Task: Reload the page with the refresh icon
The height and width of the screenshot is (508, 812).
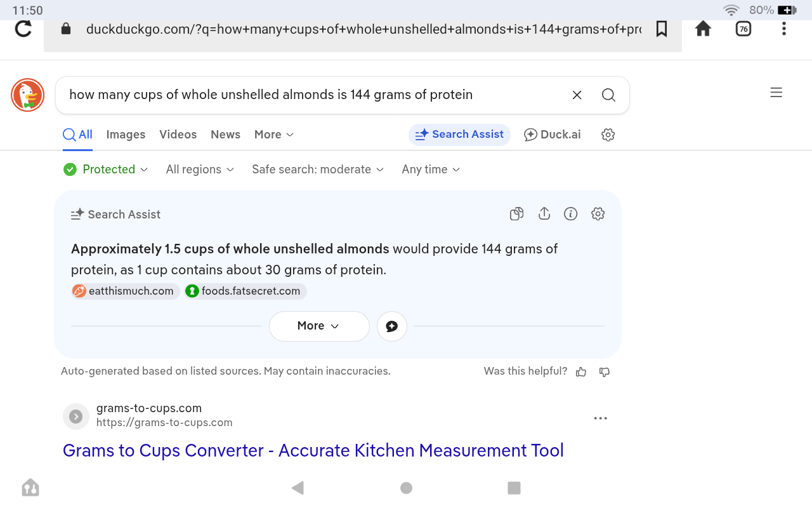Action: [x=23, y=29]
